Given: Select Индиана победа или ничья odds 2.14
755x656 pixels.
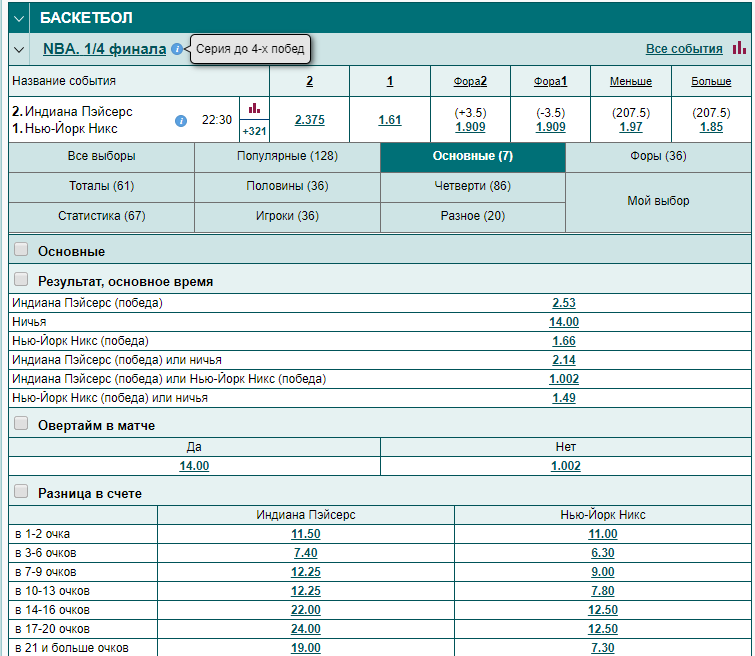Looking at the screenshot, I should point(564,360).
